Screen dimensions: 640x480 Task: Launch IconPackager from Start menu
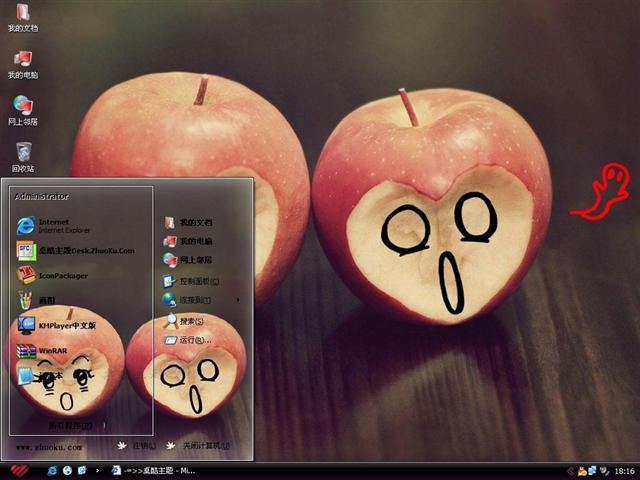[x=52, y=276]
